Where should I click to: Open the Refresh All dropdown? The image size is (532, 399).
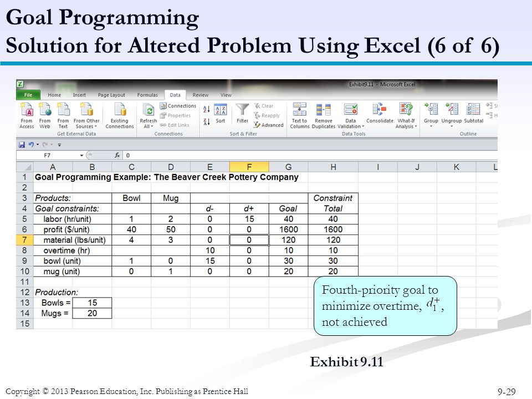point(149,116)
